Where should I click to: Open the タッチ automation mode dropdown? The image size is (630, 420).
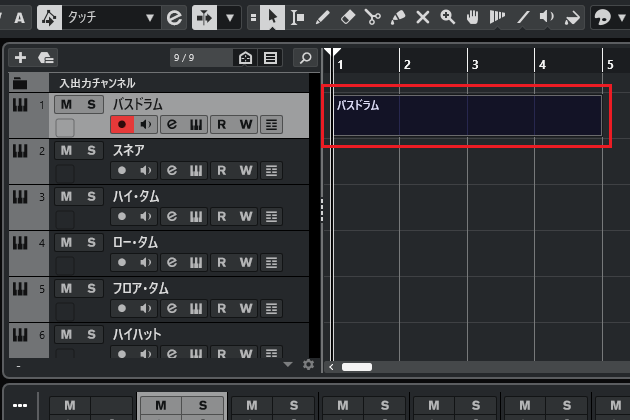(x=150, y=17)
